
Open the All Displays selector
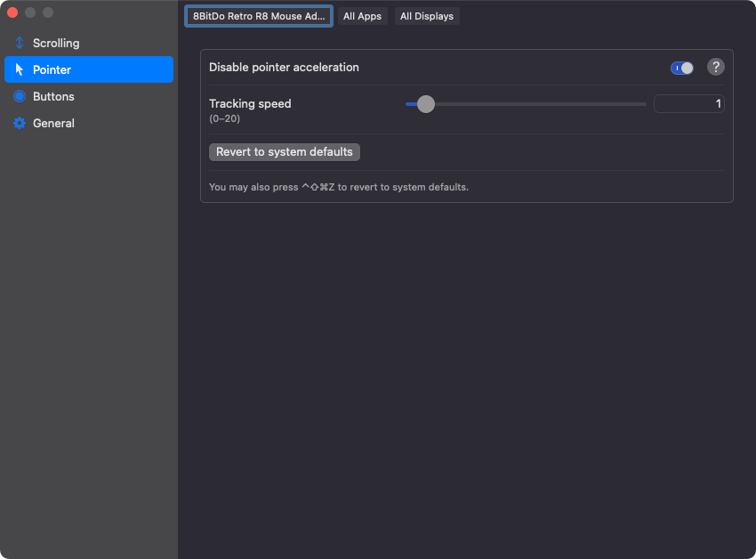tap(427, 16)
